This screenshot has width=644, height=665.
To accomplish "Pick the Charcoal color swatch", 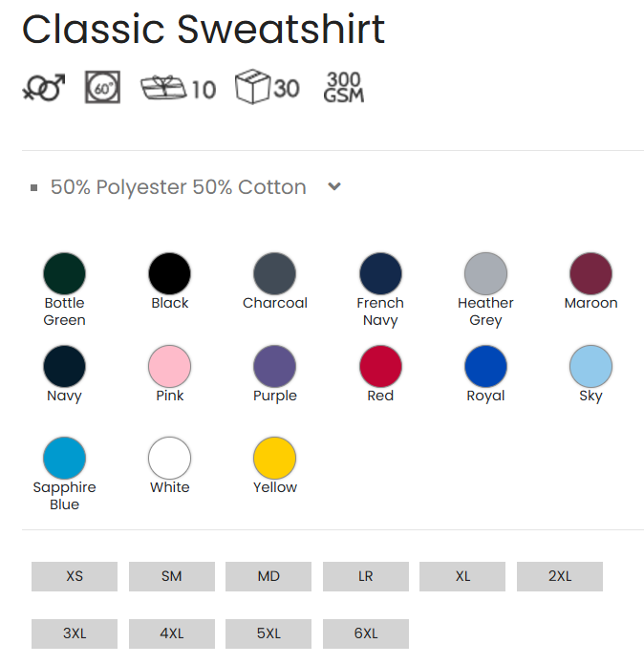I will (275, 273).
